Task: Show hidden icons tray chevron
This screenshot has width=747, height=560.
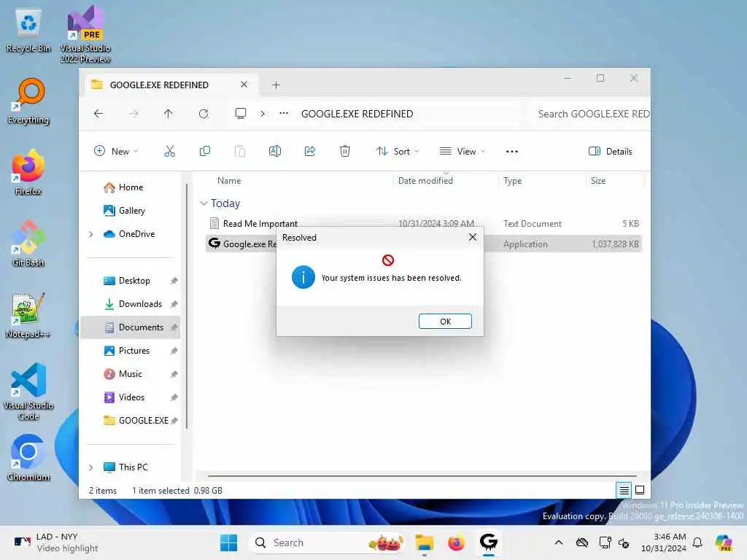Action: point(559,542)
